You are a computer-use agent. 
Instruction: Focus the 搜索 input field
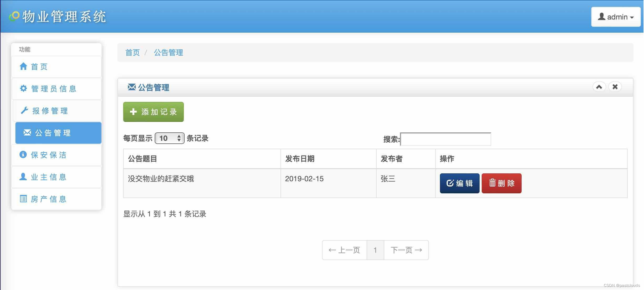[x=446, y=139]
